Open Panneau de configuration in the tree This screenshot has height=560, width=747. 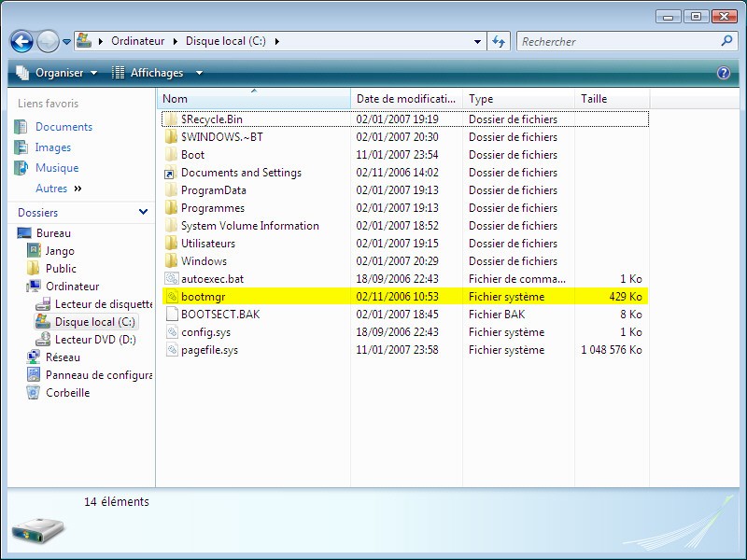[x=99, y=375]
